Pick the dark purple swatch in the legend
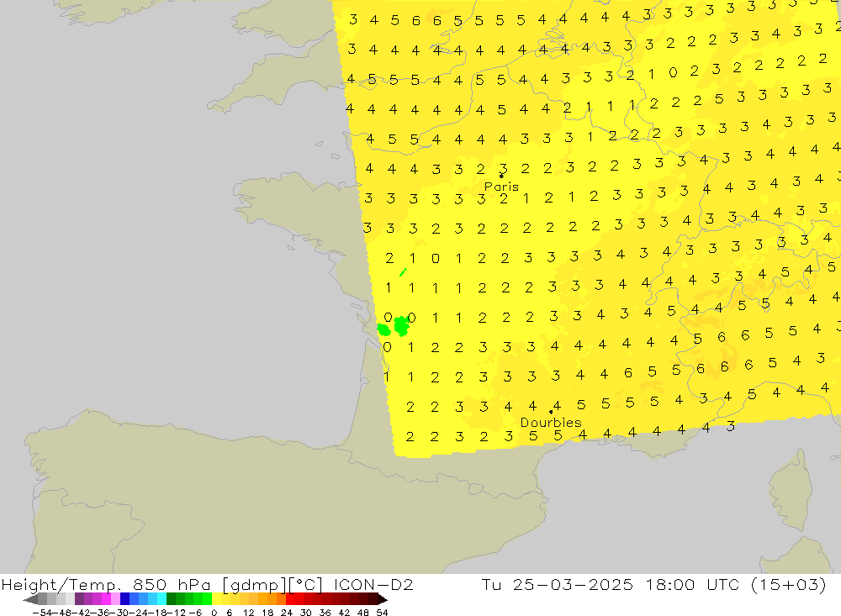The height and width of the screenshot is (616, 841). point(79,599)
